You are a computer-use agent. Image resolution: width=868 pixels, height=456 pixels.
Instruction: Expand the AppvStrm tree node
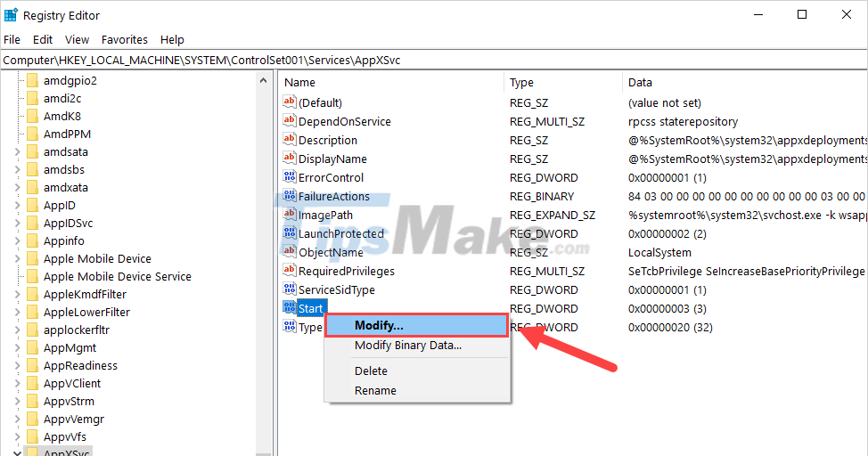17,401
